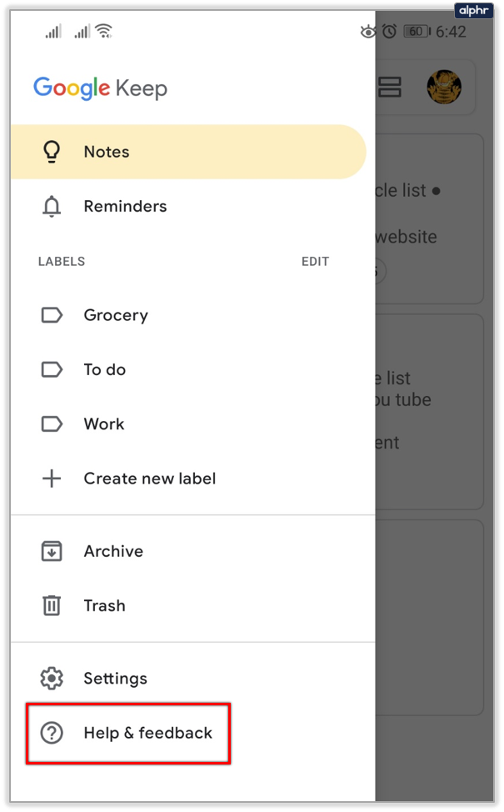Click the Settings gear icon
This screenshot has width=504, height=812.
point(52,678)
